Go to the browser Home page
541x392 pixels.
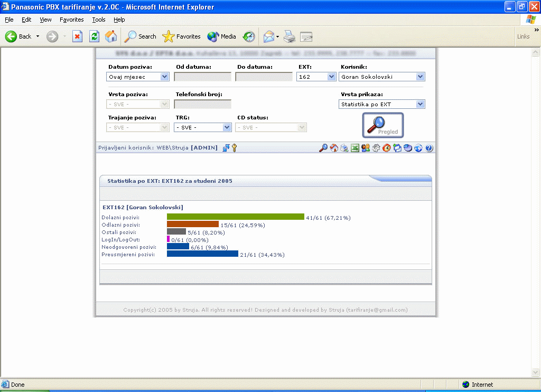111,36
